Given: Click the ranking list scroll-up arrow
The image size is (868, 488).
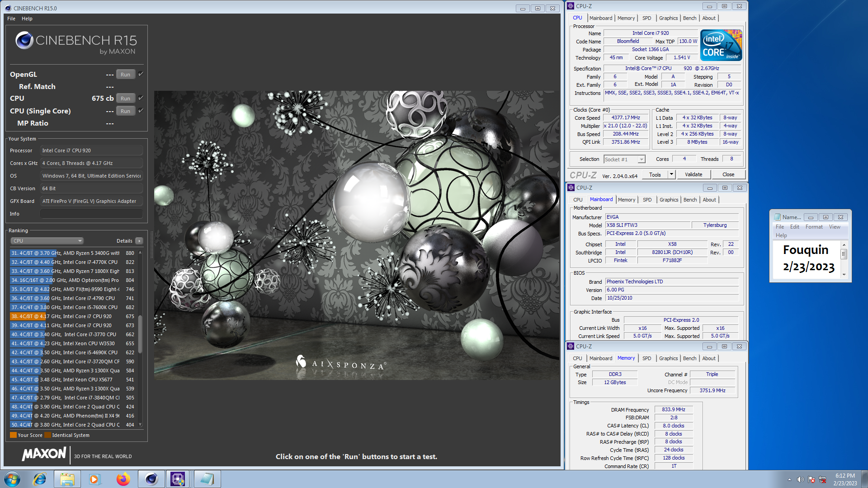Looking at the screenshot, I should tap(140, 253).
